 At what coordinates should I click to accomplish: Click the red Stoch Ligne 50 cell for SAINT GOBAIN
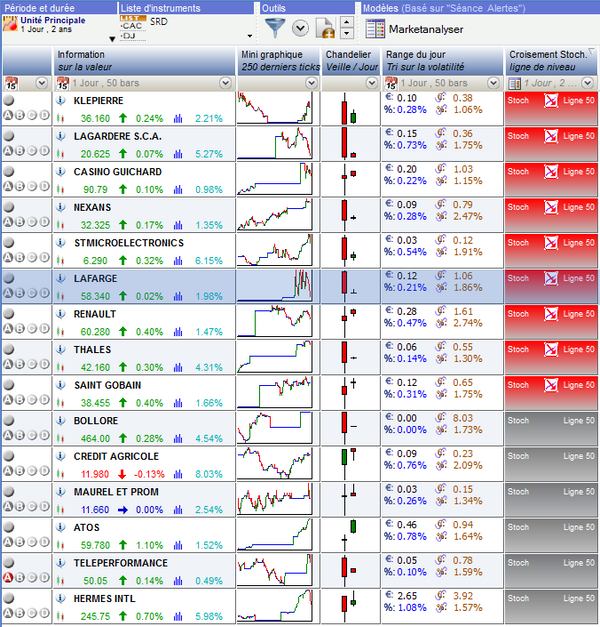coord(551,393)
